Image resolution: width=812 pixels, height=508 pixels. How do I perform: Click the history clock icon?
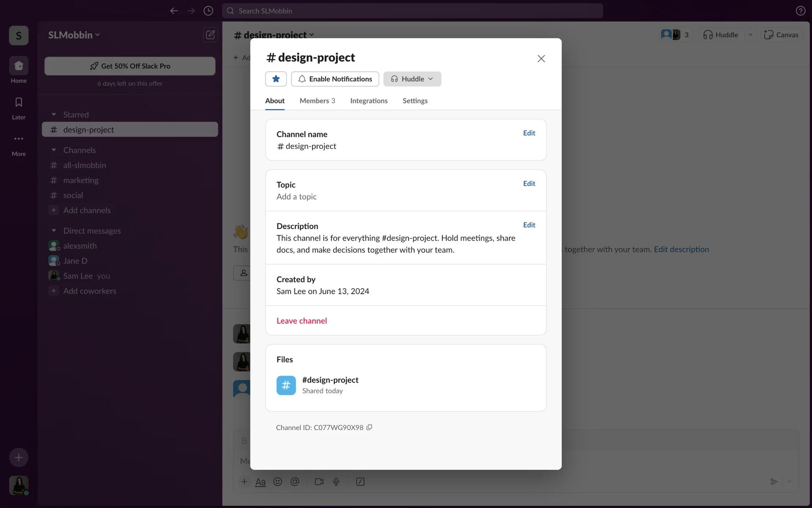click(x=208, y=11)
